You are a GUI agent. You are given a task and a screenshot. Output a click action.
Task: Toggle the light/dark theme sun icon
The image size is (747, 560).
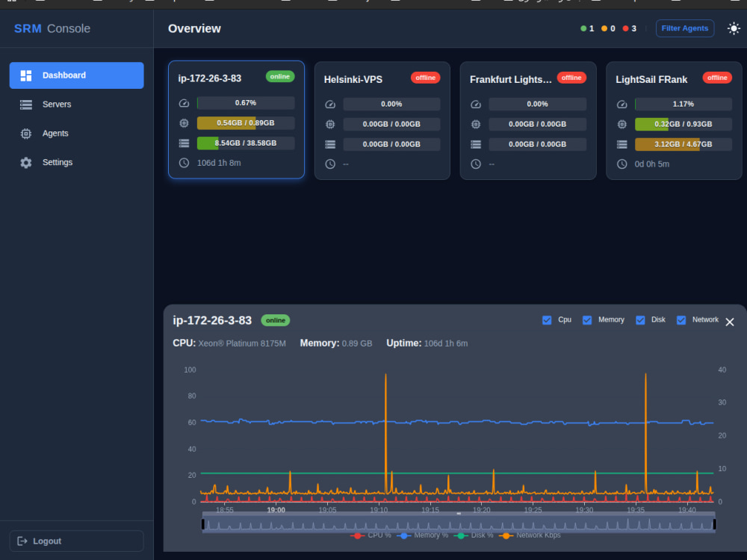point(734,28)
